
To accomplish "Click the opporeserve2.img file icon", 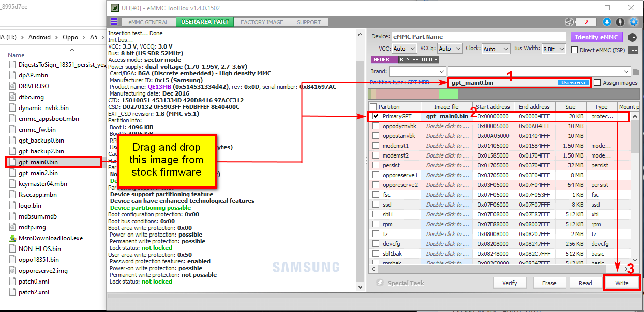I will tap(12, 271).
